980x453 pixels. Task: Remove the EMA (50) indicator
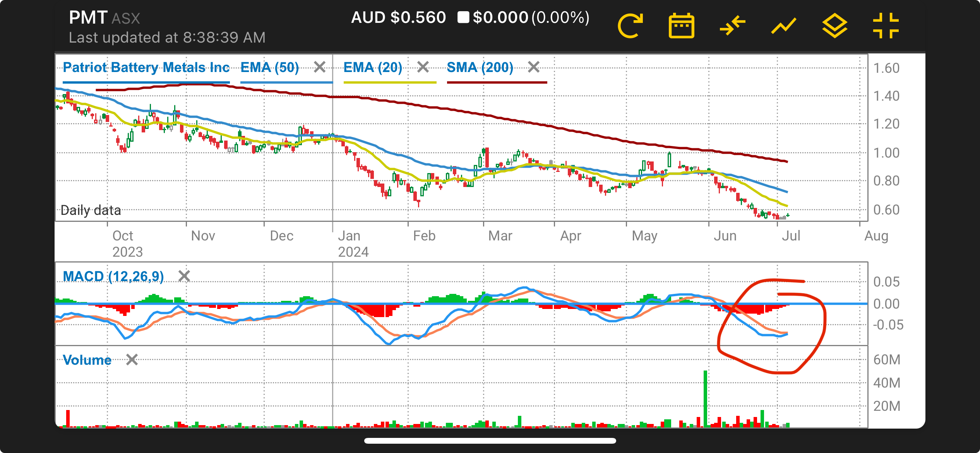tap(320, 67)
